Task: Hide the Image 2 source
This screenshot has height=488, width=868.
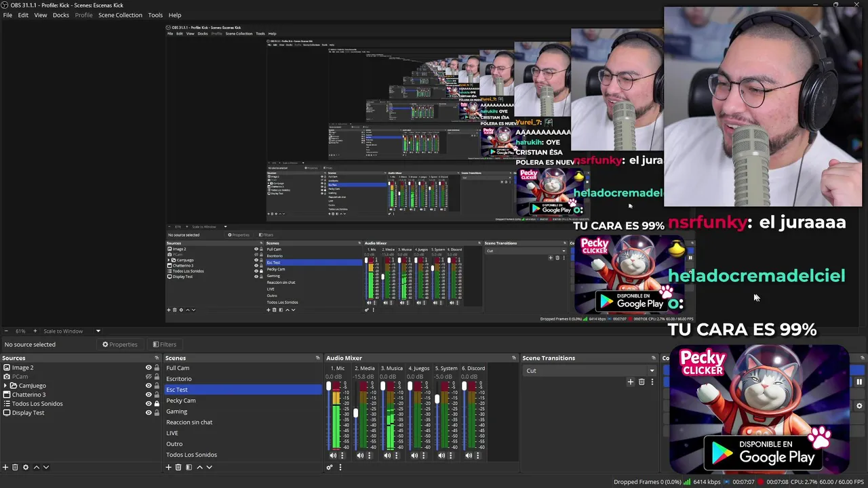Action: [149, 367]
